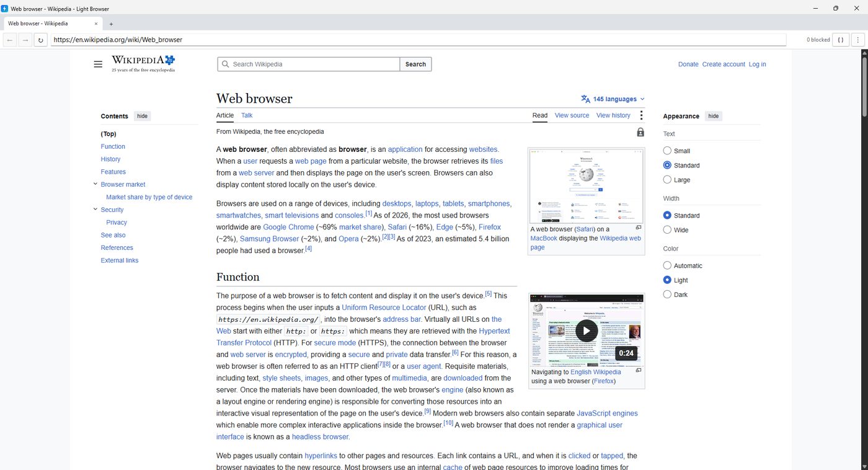The image size is (868, 470).
Task: Open the curly braces script button
Action: coord(840,40)
